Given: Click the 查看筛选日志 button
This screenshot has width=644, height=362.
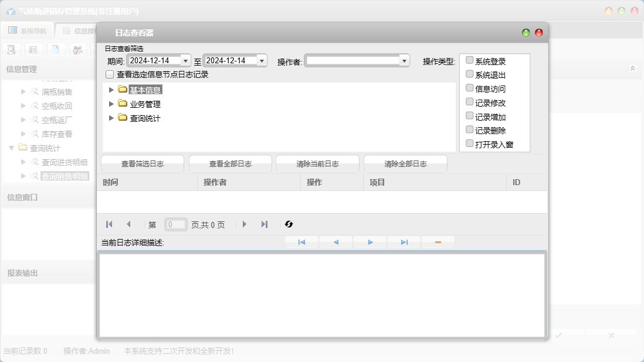Looking at the screenshot, I should 143,164.
